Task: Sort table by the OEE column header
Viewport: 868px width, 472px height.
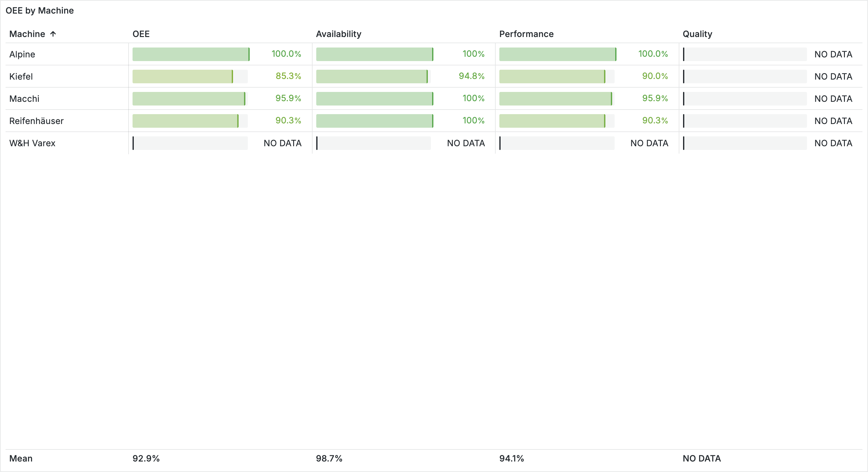Action: coord(141,34)
